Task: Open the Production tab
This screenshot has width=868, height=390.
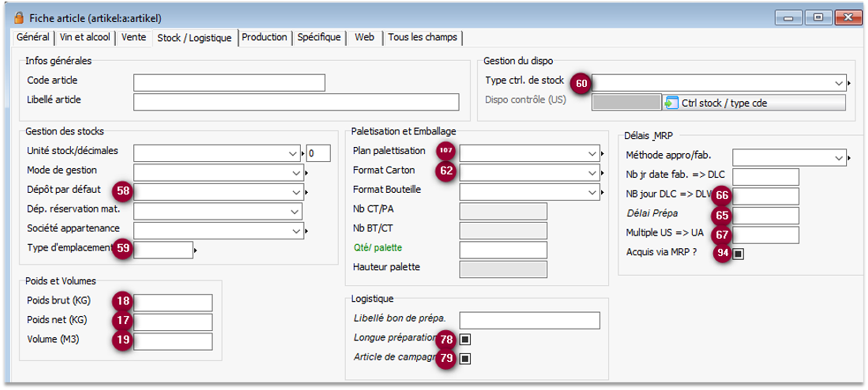Action: coord(264,37)
